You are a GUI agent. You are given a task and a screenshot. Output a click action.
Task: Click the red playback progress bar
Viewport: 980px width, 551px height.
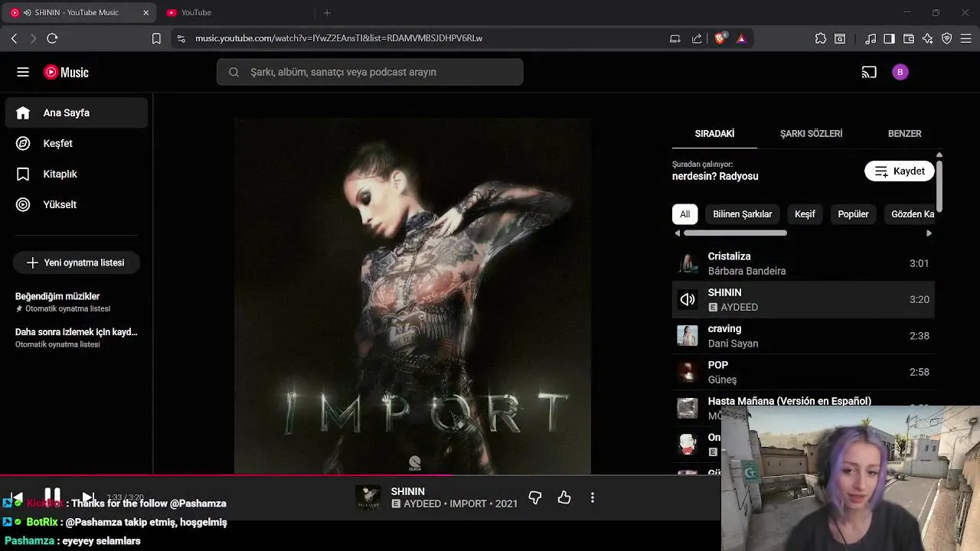(226, 475)
